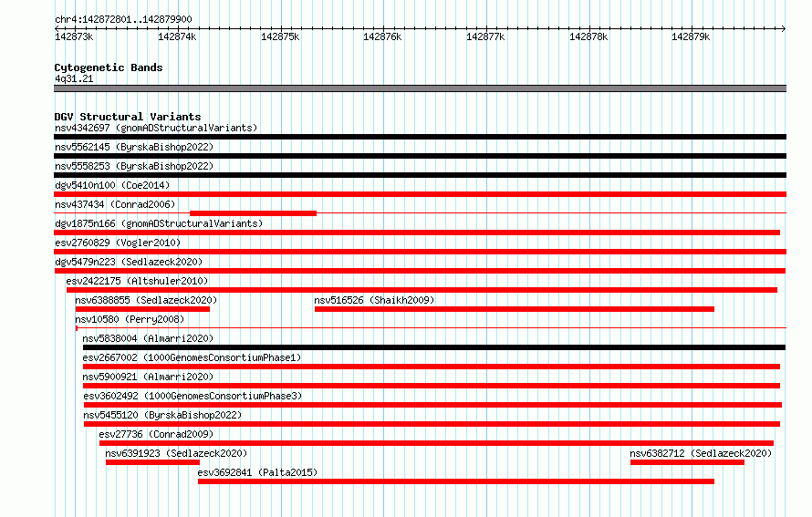Click the dgv5410n100 (Coe2014) label

click(x=112, y=185)
